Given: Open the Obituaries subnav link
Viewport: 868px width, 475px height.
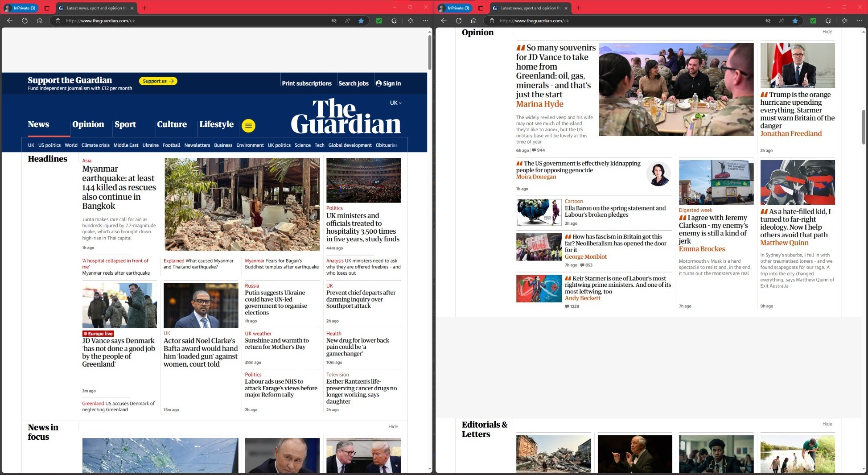Looking at the screenshot, I should 387,145.
